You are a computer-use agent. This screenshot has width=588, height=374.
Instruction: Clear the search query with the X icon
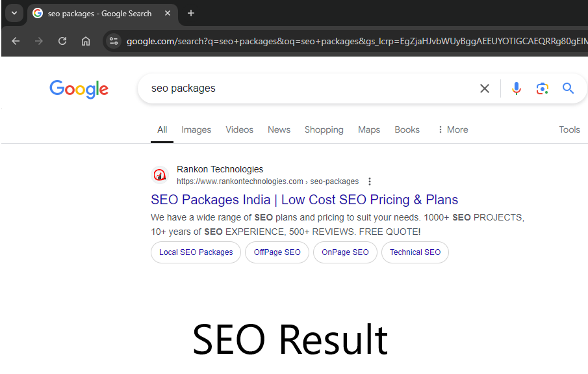pos(485,88)
